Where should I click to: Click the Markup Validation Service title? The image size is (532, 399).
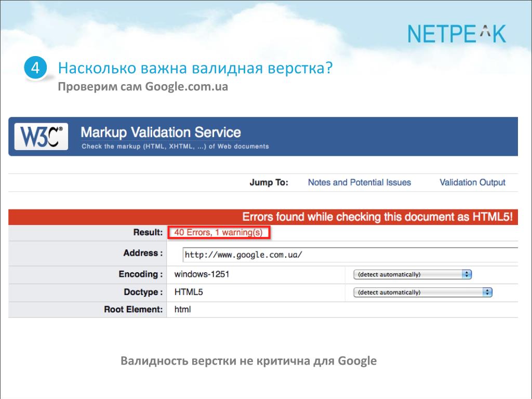click(x=161, y=132)
